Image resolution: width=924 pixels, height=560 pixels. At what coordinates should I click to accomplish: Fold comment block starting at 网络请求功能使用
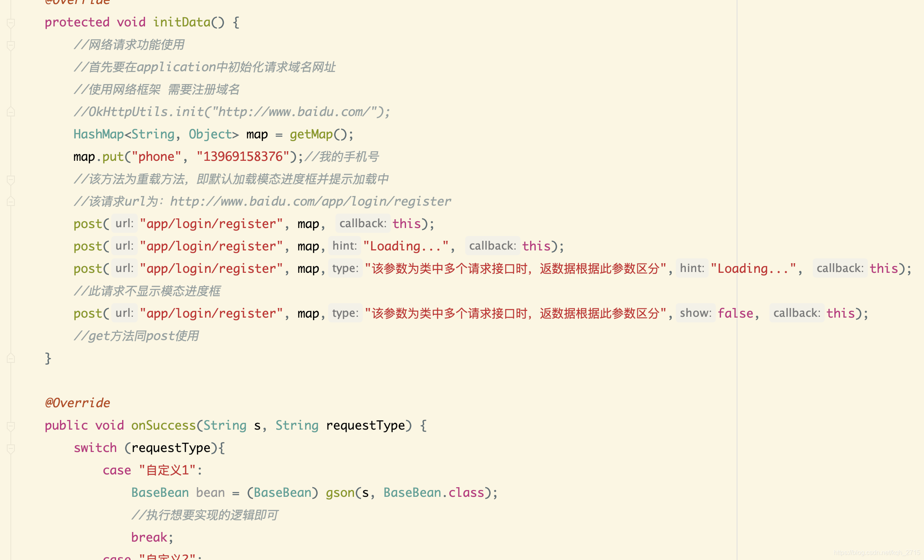click(11, 45)
